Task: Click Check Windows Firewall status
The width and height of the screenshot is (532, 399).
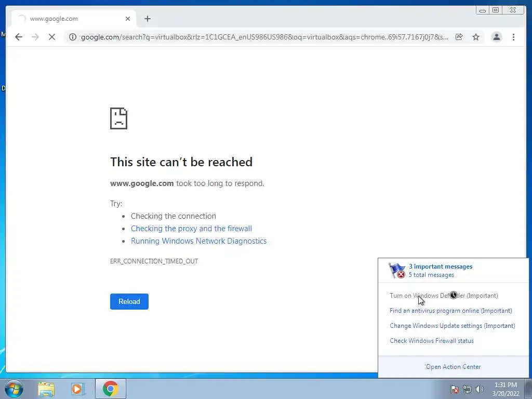Action: tap(432, 341)
